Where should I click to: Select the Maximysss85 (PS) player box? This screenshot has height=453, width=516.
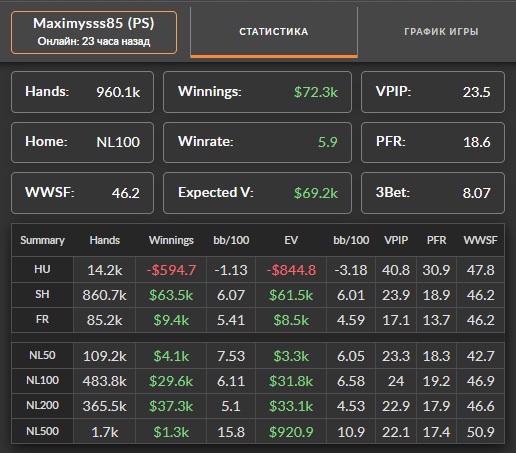click(x=94, y=32)
